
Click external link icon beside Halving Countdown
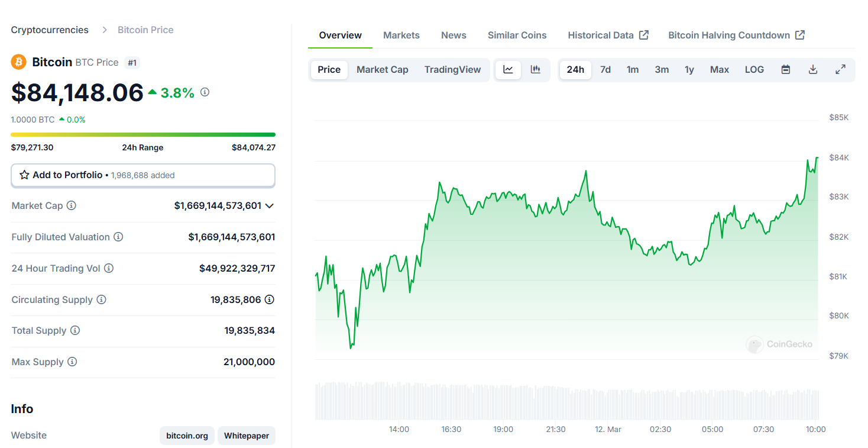(x=800, y=35)
